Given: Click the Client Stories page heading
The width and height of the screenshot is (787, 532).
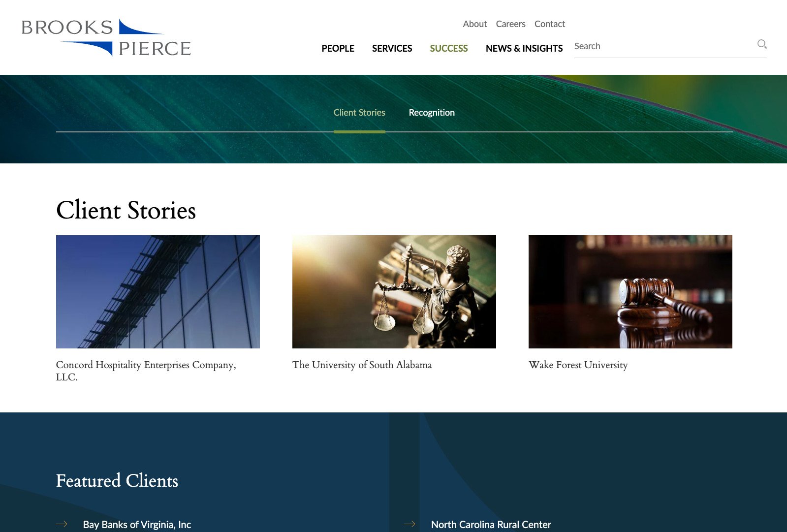Looking at the screenshot, I should pos(126,210).
